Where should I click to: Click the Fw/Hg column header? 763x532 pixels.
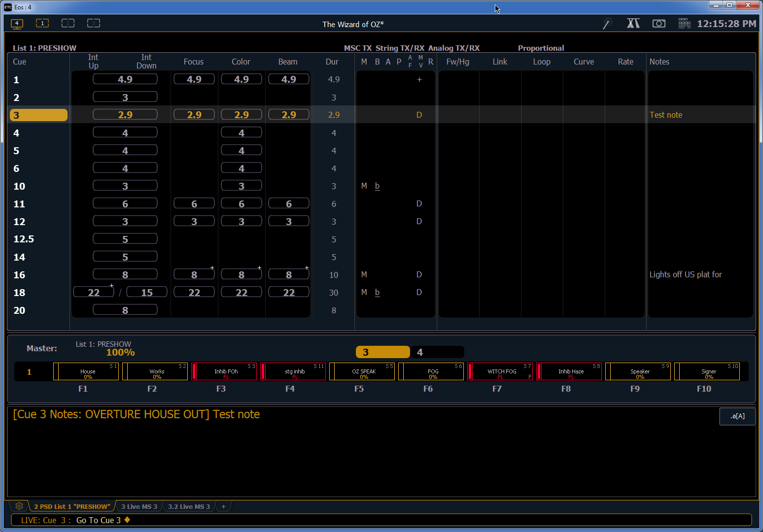click(x=458, y=62)
